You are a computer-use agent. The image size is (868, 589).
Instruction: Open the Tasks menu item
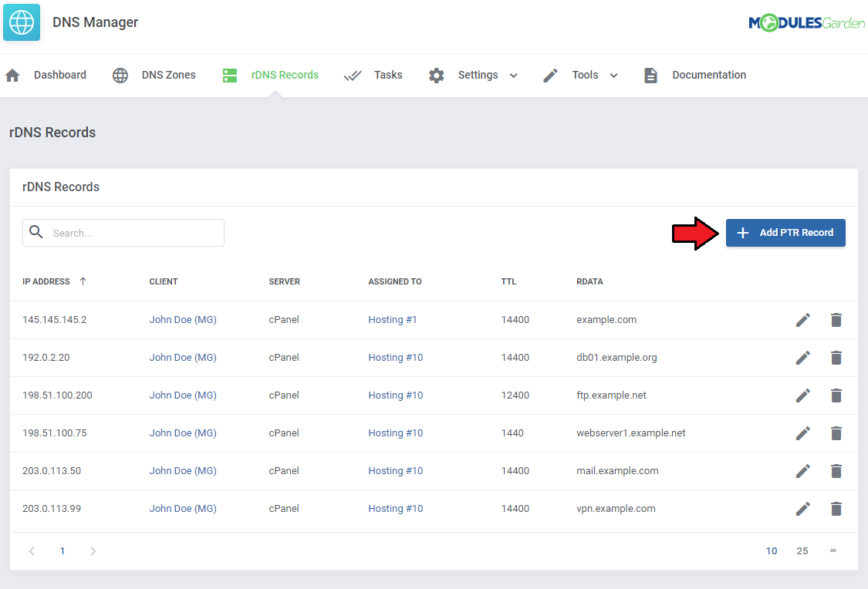pos(388,75)
